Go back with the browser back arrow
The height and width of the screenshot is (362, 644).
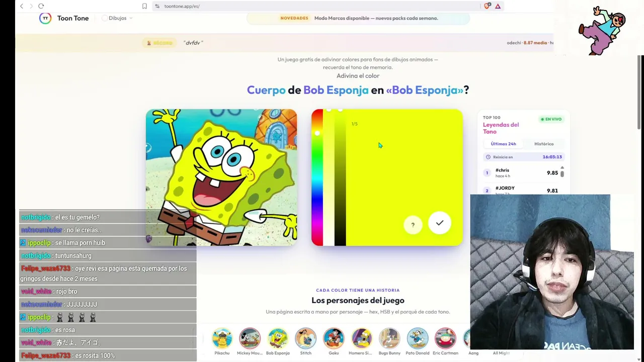[22, 6]
